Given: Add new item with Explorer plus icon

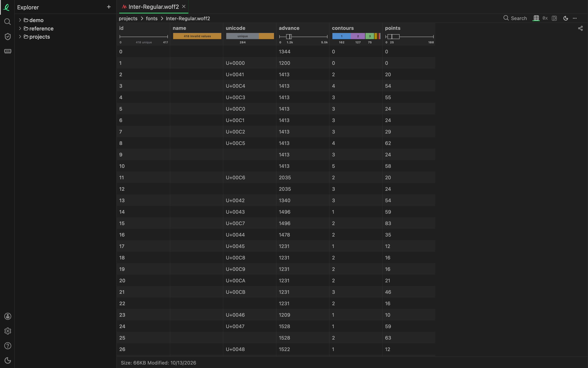Looking at the screenshot, I should [109, 7].
